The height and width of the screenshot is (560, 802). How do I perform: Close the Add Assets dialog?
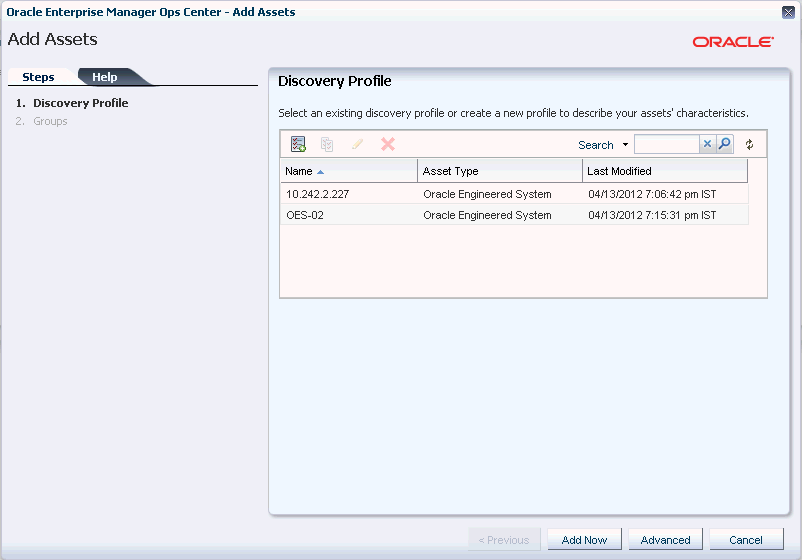[788, 12]
